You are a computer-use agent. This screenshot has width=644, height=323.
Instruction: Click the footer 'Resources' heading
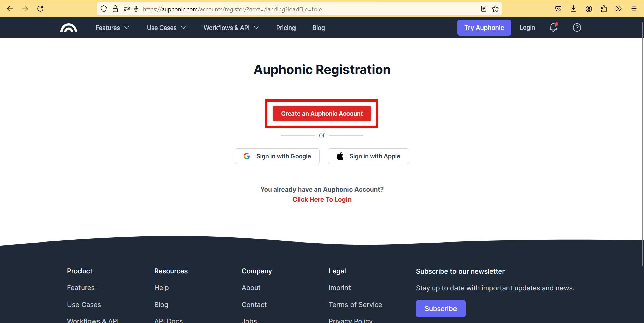[171, 271]
